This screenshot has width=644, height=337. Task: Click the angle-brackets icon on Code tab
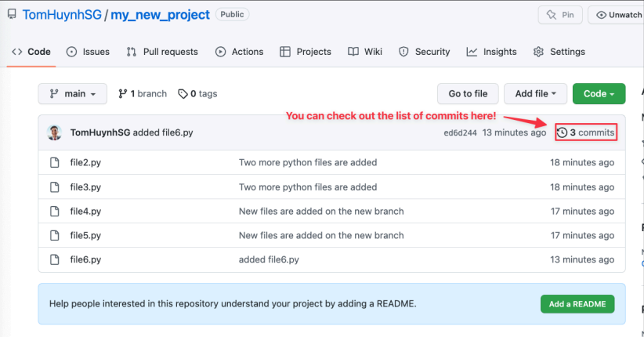(16, 52)
